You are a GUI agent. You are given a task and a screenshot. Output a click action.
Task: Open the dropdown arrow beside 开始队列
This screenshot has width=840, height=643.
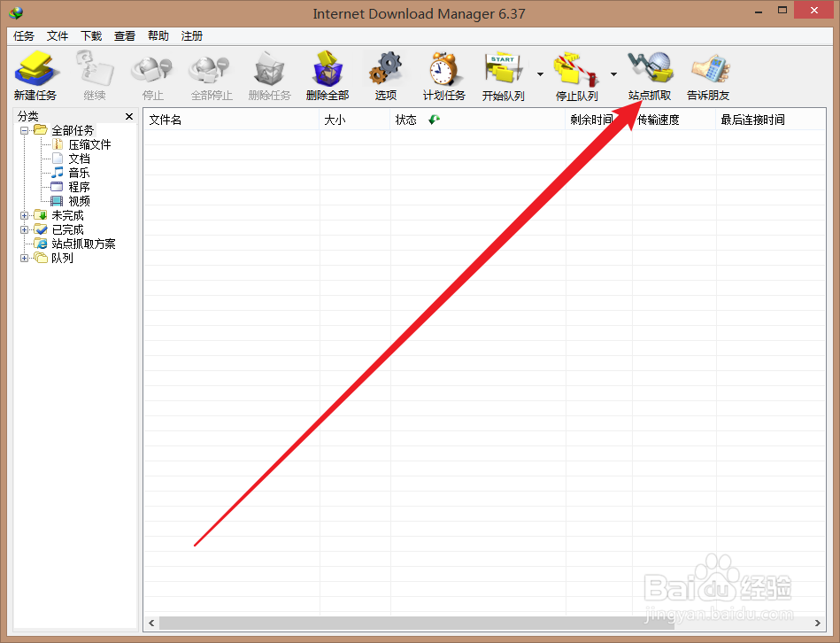(x=540, y=74)
